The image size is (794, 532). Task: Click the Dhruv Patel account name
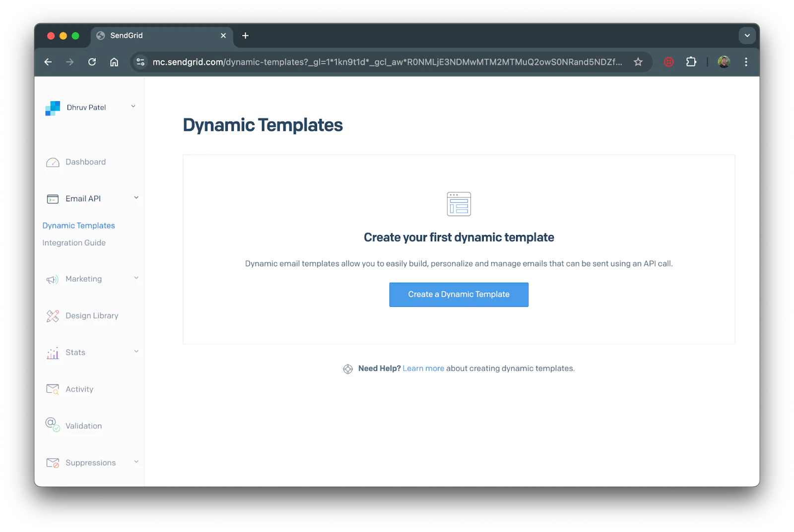tap(86, 108)
